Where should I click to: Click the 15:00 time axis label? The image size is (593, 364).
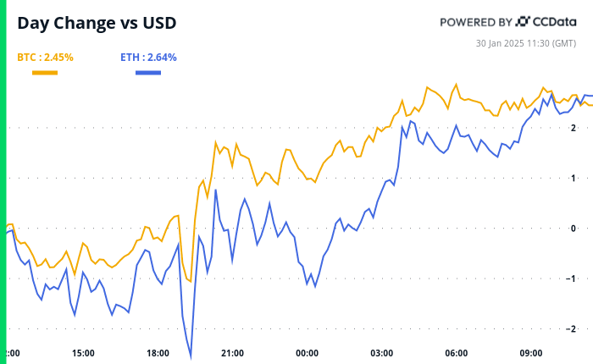[82, 353]
